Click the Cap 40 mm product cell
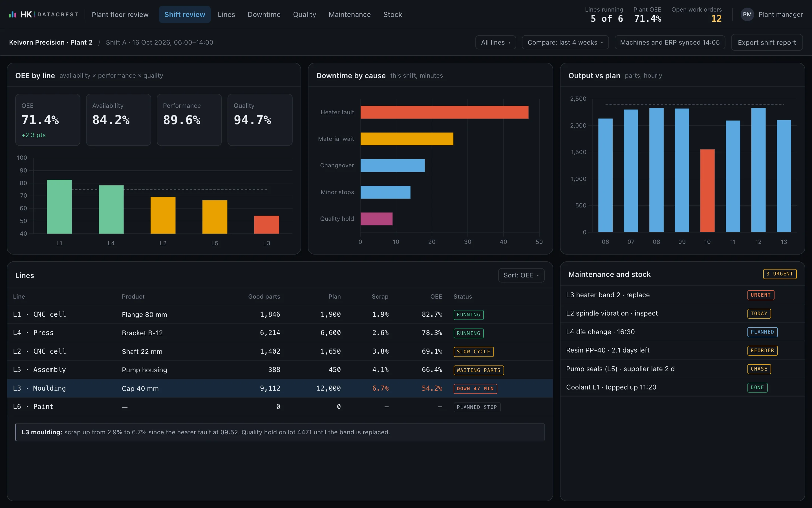This screenshot has width=812, height=508. [140, 389]
